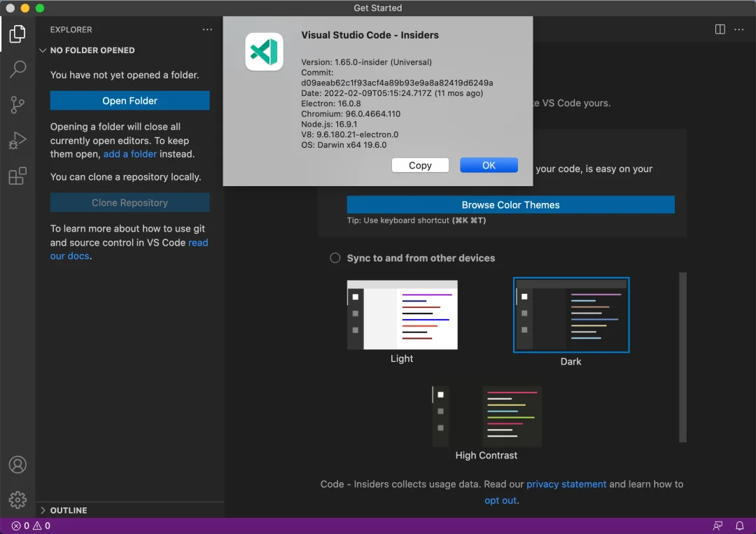This screenshot has width=756, height=534.
Task: Open the Accounts menu icon
Action: tap(17, 465)
